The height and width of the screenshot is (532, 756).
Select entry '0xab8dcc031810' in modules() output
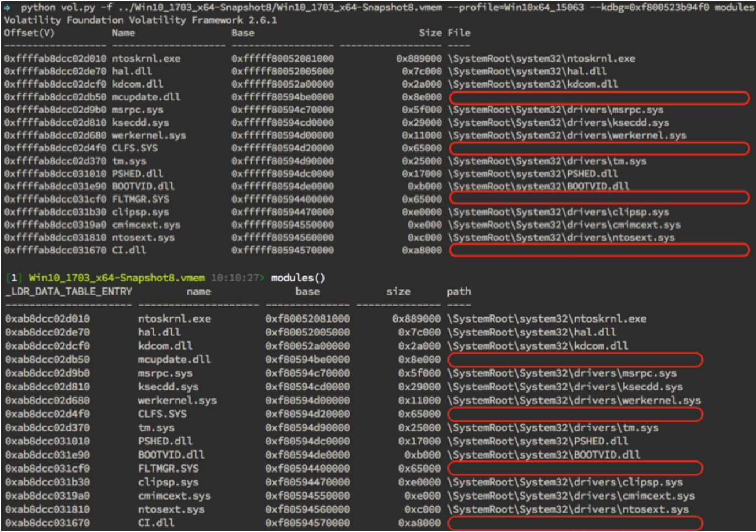47,509
